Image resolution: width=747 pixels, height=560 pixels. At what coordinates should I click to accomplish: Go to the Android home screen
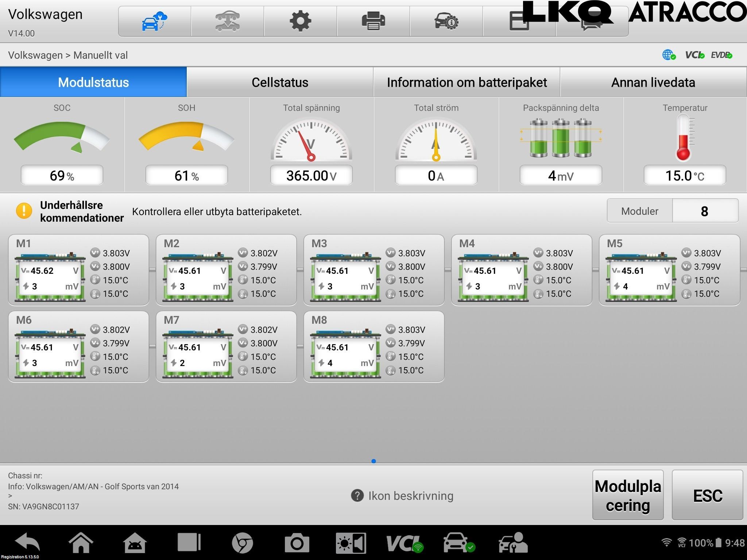pos(81,542)
